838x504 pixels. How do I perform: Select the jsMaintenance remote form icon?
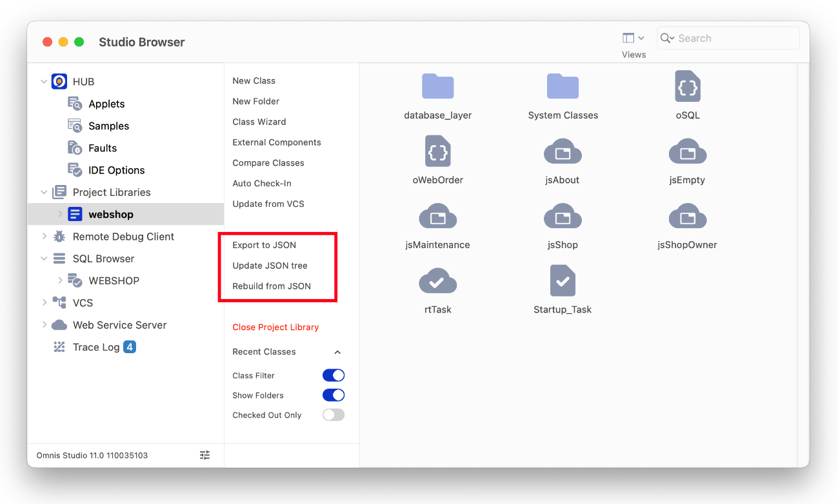(x=438, y=217)
